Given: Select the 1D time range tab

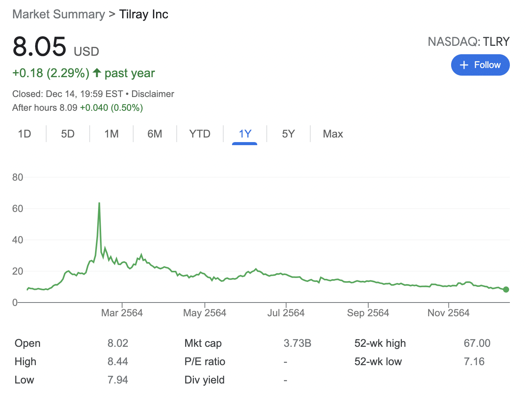Looking at the screenshot, I should (24, 134).
